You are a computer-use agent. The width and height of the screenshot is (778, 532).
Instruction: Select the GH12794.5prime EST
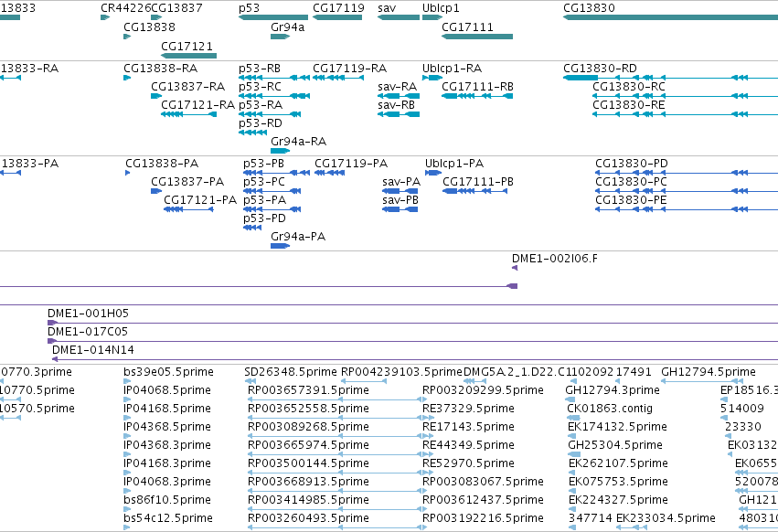pos(704,381)
